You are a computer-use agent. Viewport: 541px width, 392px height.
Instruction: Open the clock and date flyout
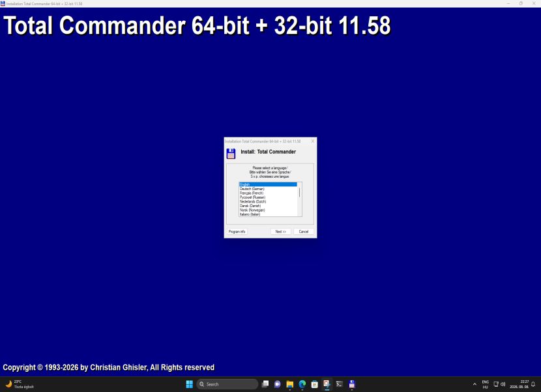click(519, 384)
